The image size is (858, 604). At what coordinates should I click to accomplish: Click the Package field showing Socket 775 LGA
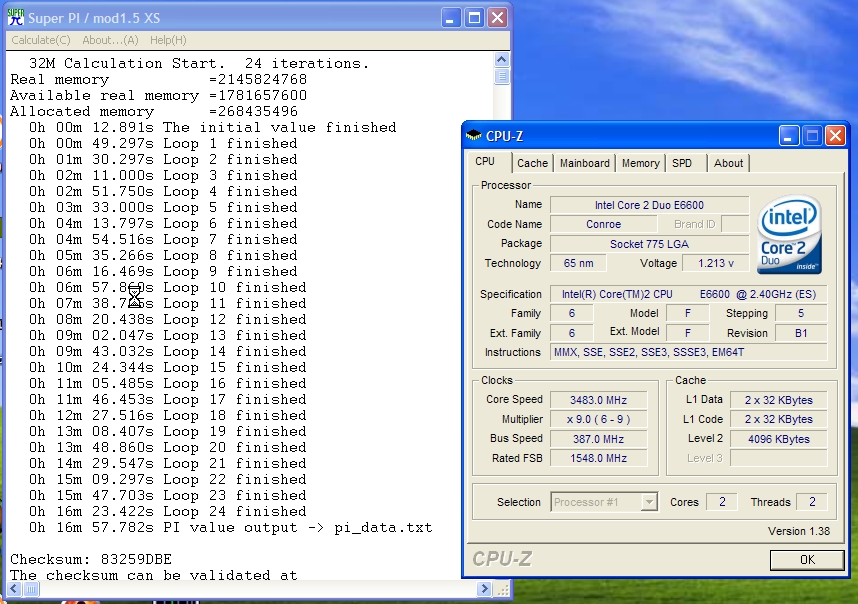click(x=649, y=244)
